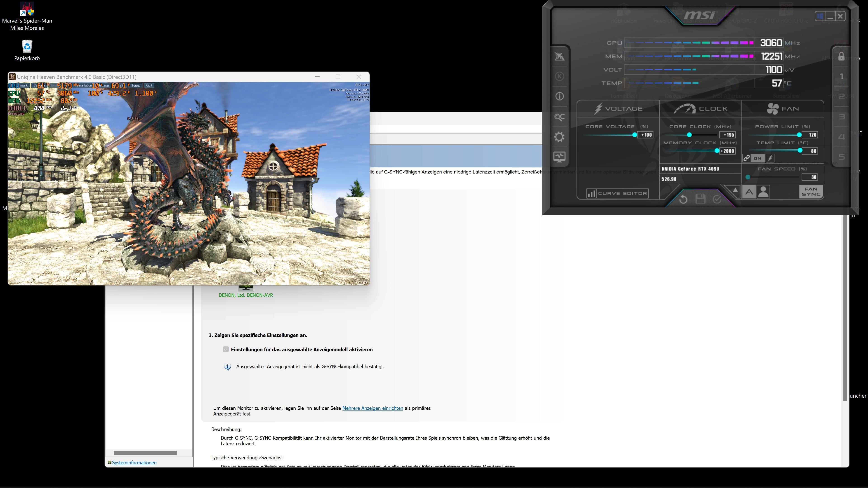Image resolution: width=868 pixels, height=488 pixels.
Task: Click 'Typische Verwendungs-Szenarios:' label
Action: (x=246, y=458)
